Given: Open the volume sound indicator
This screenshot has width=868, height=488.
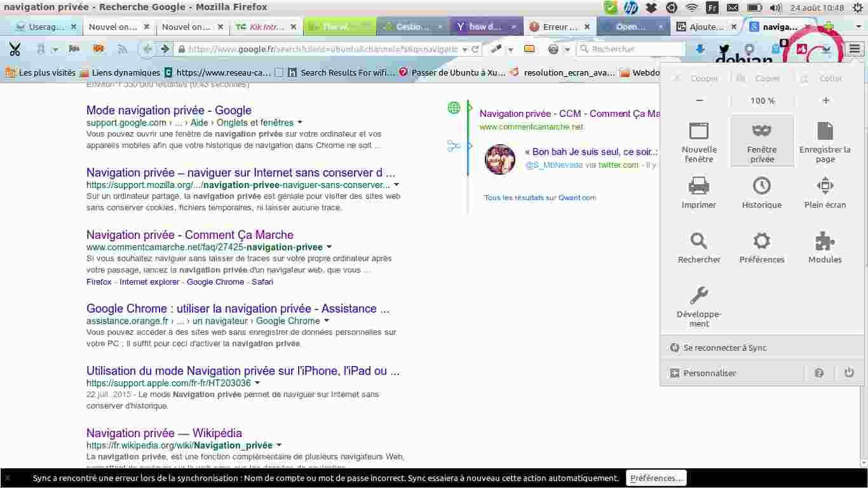Looking at the screenshot, I should click(775, 8).
